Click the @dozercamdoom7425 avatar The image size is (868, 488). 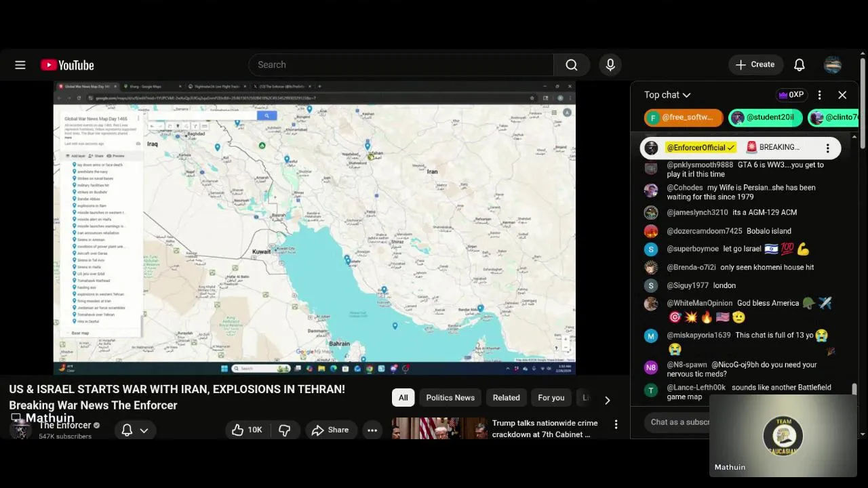651,231
